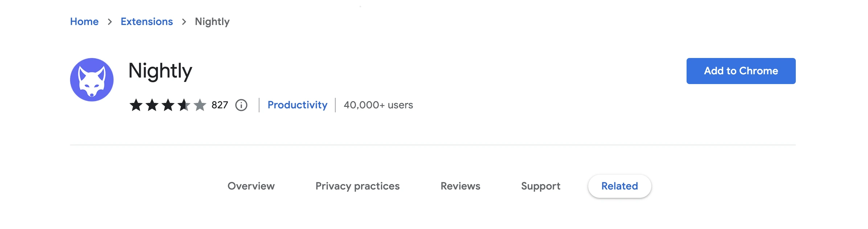Go to the Support tab
The image size is (868, 229).
(541, 186)
